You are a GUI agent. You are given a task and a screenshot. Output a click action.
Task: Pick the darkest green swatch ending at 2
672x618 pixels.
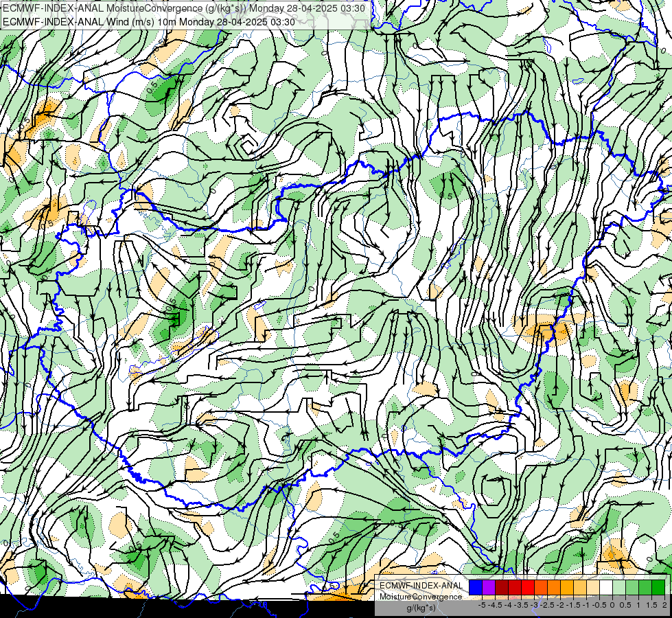pyautogui.click(x=658, y=588)
